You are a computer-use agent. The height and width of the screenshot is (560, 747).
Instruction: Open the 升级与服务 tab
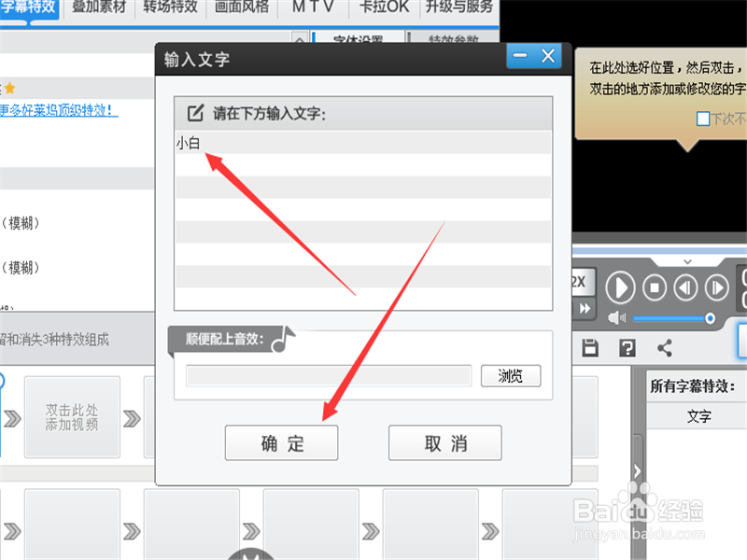click(459, 7)
